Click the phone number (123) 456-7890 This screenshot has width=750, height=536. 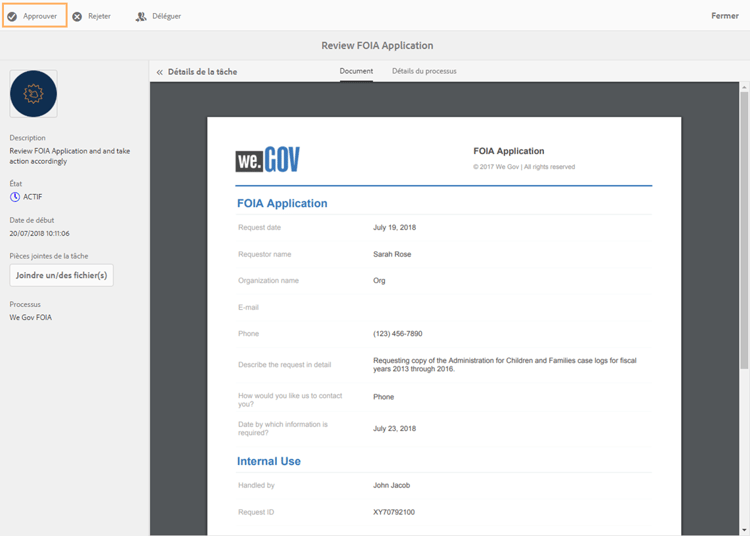tap(397, 334)
